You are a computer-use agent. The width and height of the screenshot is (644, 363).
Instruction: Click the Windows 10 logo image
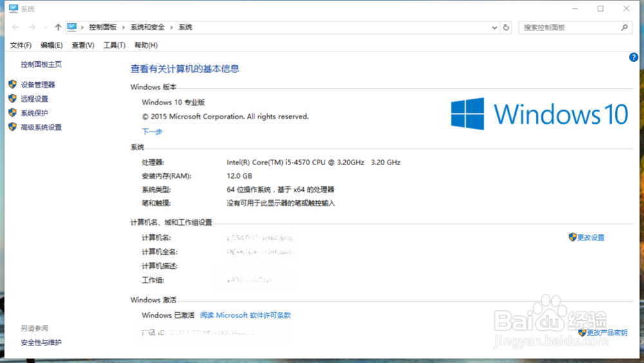coord(539,114)
